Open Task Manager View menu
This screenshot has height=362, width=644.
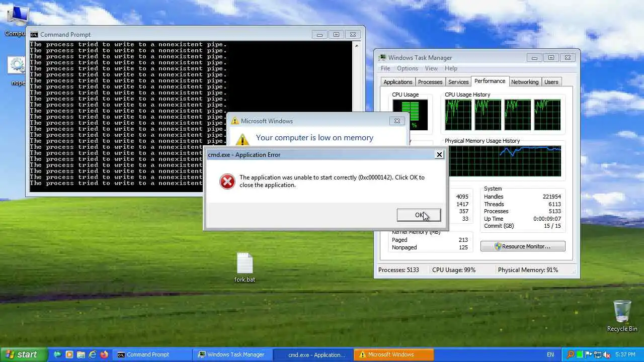pos(431,68)
